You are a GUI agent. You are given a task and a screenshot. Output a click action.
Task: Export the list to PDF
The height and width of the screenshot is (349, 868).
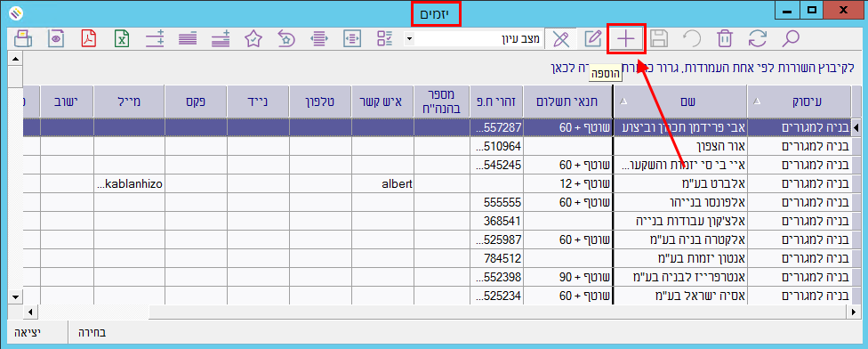pos(89,39)
